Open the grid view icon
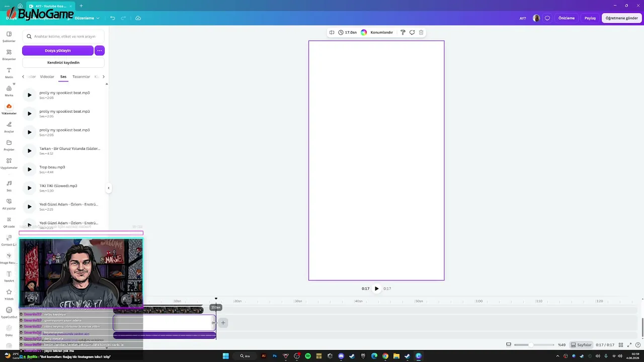Screen dimensions: 644x362 click(621, 345)
